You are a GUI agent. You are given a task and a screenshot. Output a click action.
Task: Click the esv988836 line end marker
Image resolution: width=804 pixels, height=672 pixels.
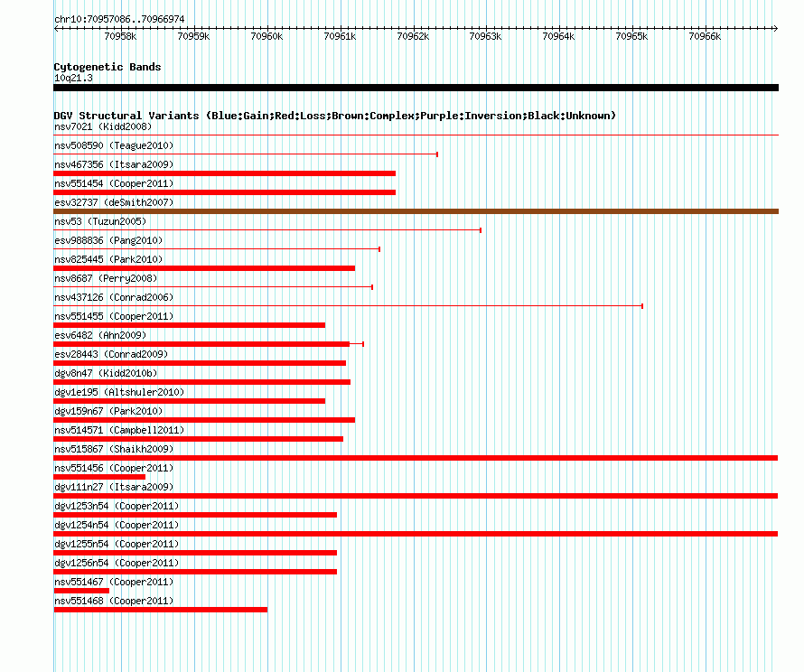coord(379,249)
